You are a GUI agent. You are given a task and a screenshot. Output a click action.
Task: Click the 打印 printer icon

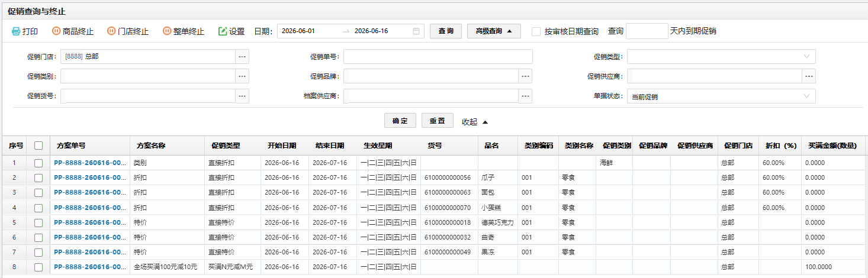coord(16,31)
